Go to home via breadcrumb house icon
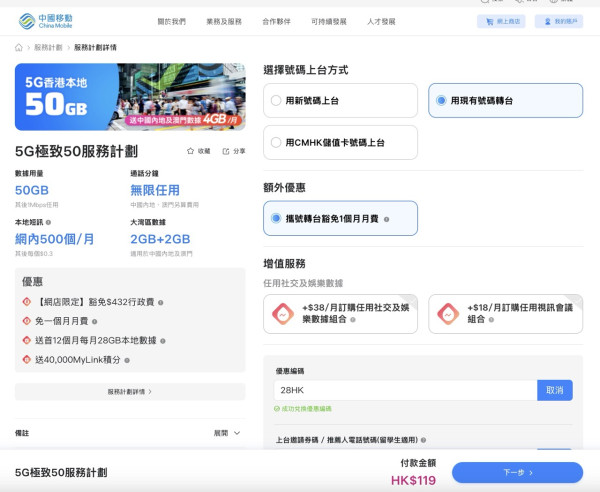 [19, 47]
